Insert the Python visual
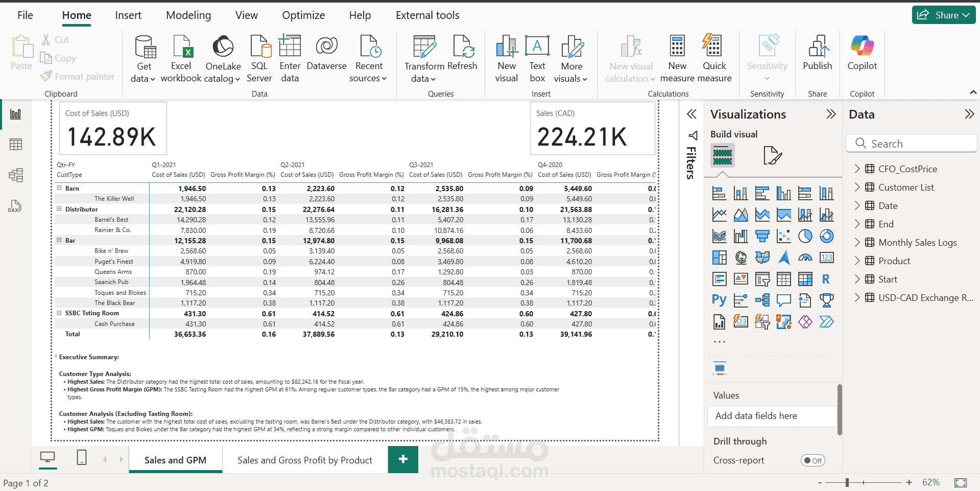The width and height of the screenshot is (980, 491). (719, 300)
